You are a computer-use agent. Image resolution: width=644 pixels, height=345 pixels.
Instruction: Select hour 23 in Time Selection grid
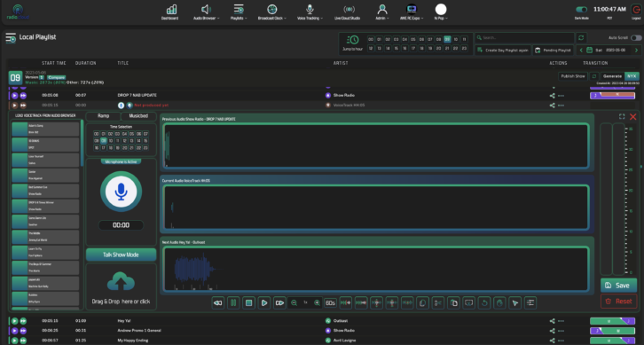(145, 147)
